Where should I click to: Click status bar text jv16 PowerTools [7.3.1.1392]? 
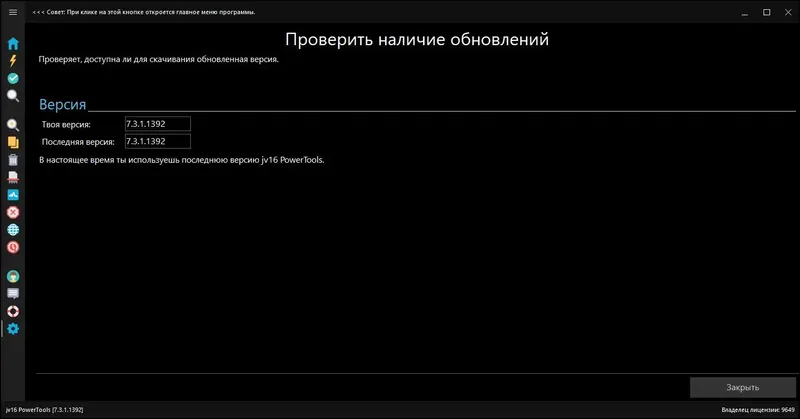pyautogui.click(x=44, y=410)
